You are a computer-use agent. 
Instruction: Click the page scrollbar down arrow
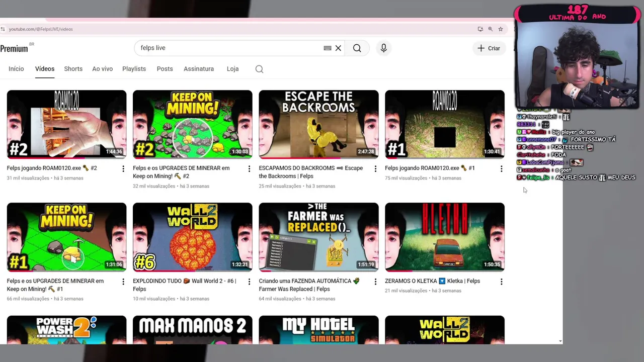tap(560, 341)
